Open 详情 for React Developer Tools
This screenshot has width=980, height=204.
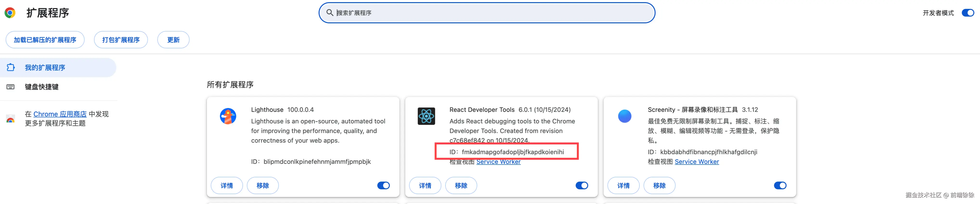[425, 185]
